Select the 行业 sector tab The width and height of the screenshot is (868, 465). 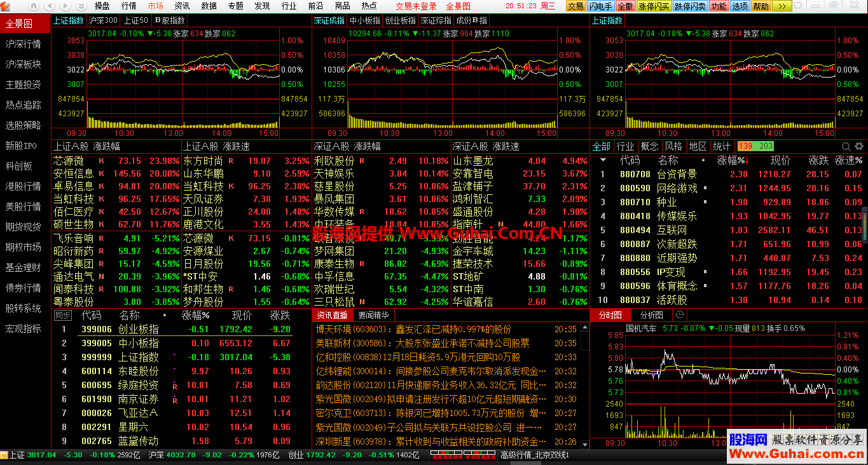pos(625,146)
